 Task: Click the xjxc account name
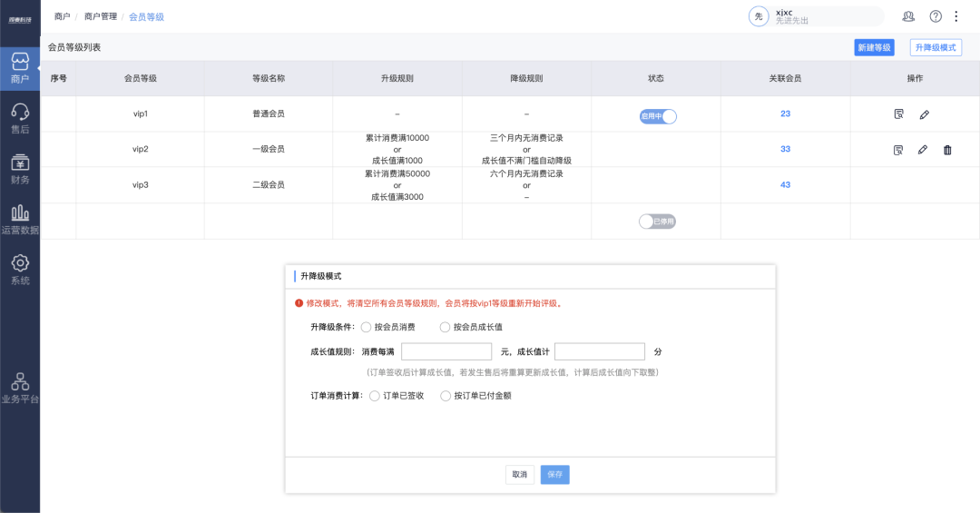pyautogui.click(x=784, y=13)
